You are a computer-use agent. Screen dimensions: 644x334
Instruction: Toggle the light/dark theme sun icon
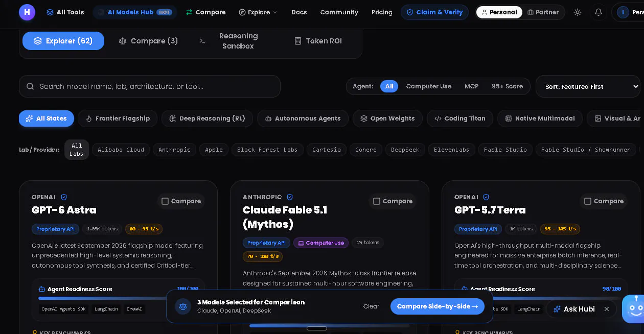pyautogui.click(x=578, y=12)
